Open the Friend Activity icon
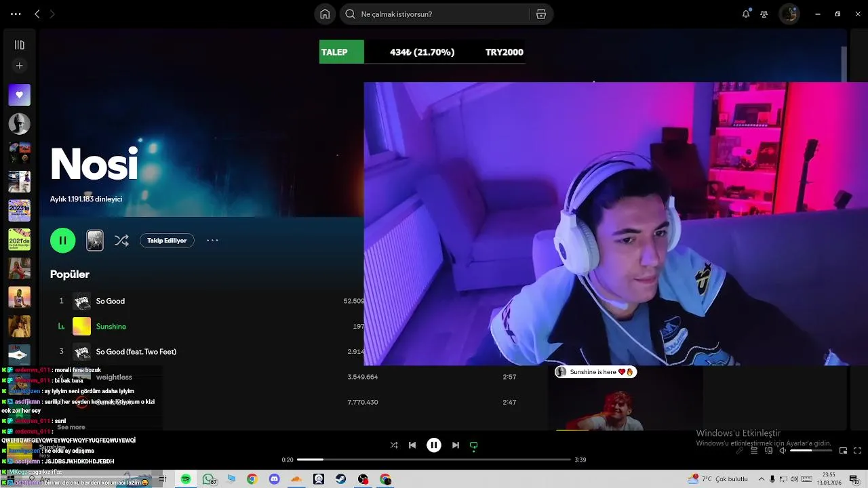868x488 pixels. click(x=764, y=14)
